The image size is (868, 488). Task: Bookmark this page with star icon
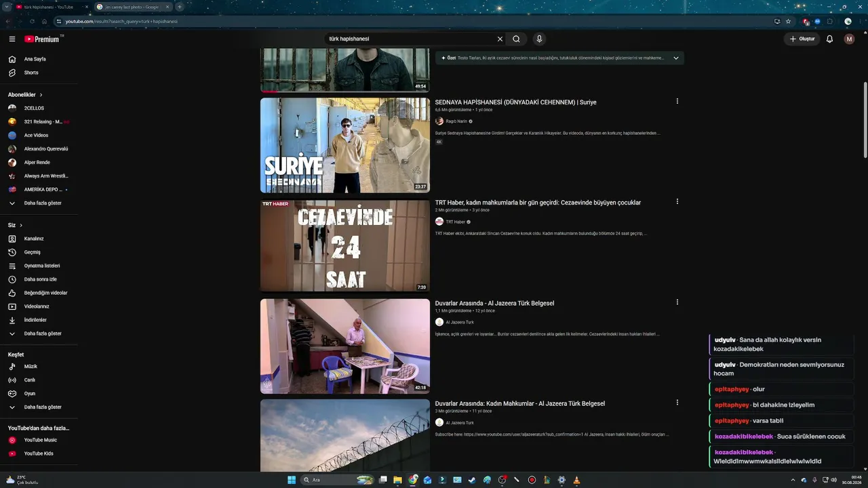point(788,21)
